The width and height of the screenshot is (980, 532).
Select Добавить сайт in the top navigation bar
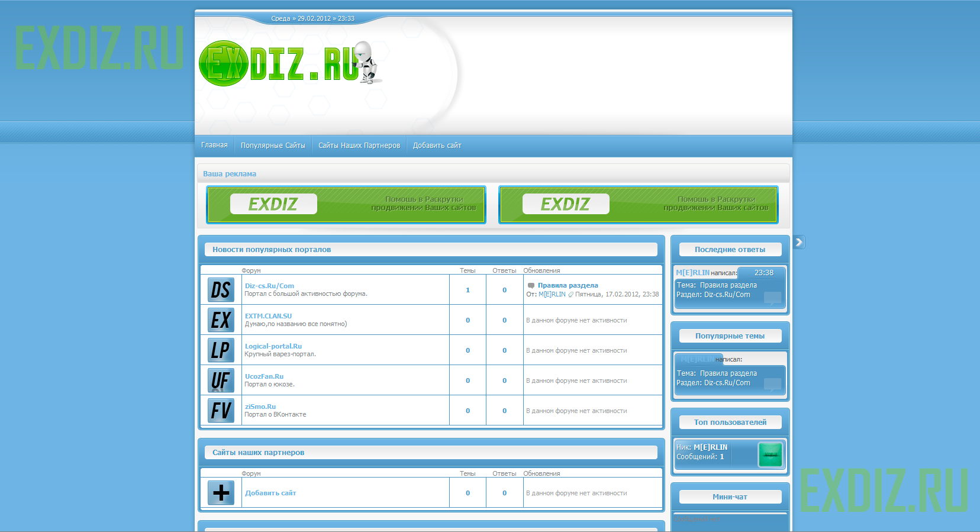[x=437, y=146]
